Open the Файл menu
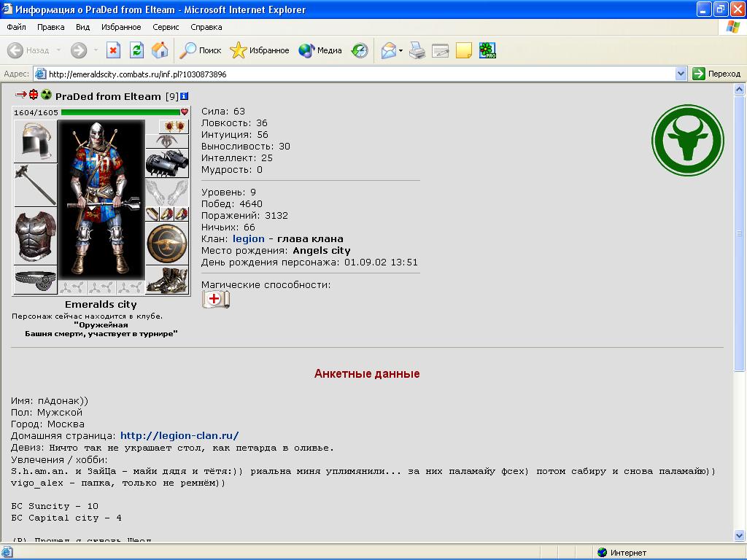The image size is (747, 560). coord(16,27)
